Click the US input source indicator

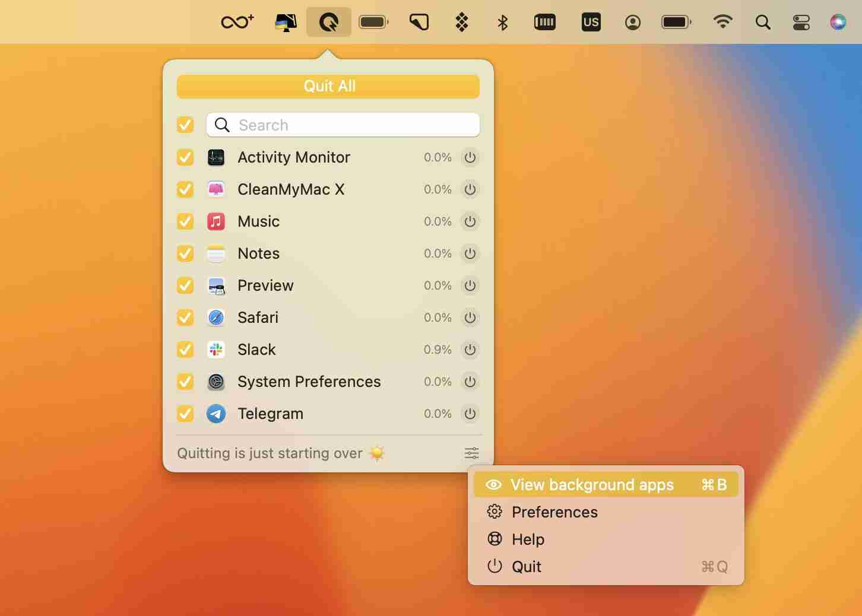(x=591, y=22)
